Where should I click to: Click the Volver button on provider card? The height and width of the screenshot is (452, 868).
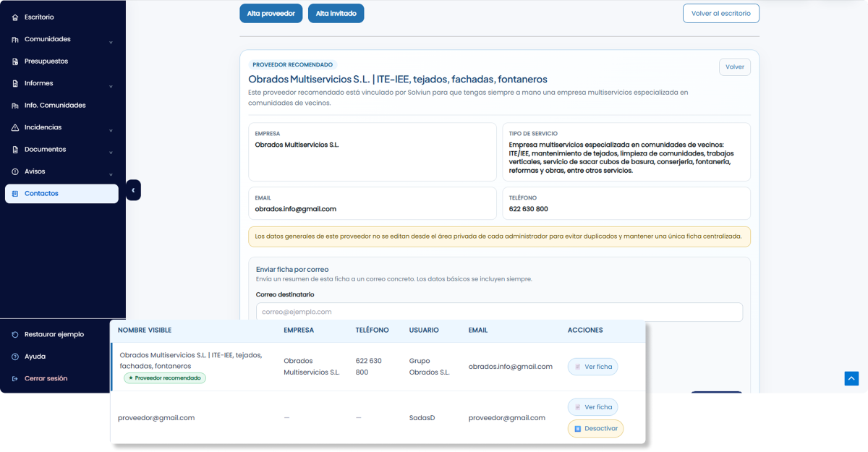pyautogui.click(x=735, y=67)
